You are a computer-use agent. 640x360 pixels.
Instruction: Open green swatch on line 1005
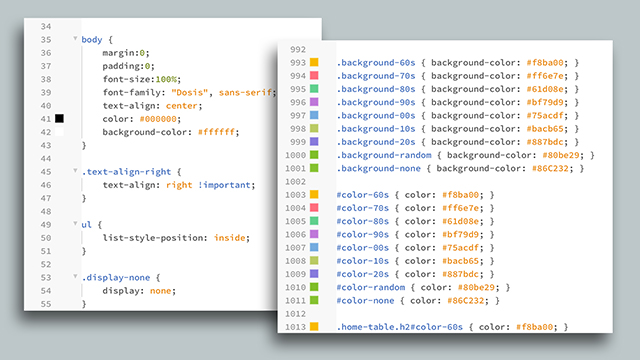(x=314, y=221)
